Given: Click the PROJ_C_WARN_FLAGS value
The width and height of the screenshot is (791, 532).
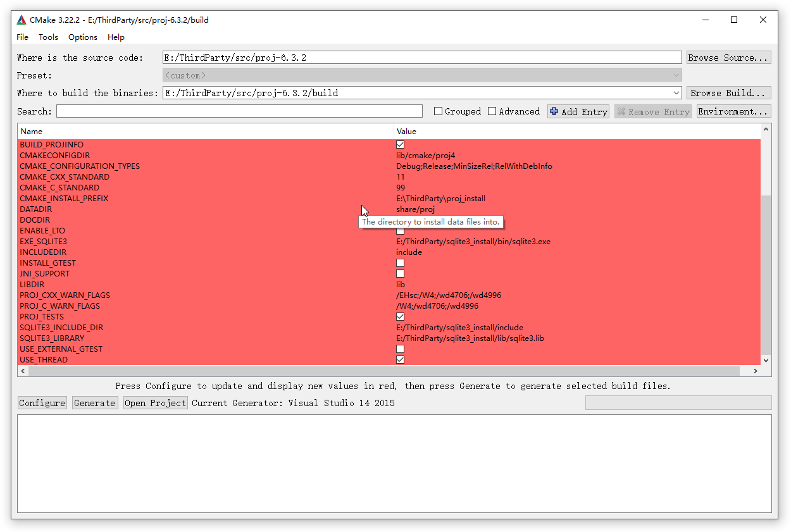Looking at the screenshot, I should point(437,306).
